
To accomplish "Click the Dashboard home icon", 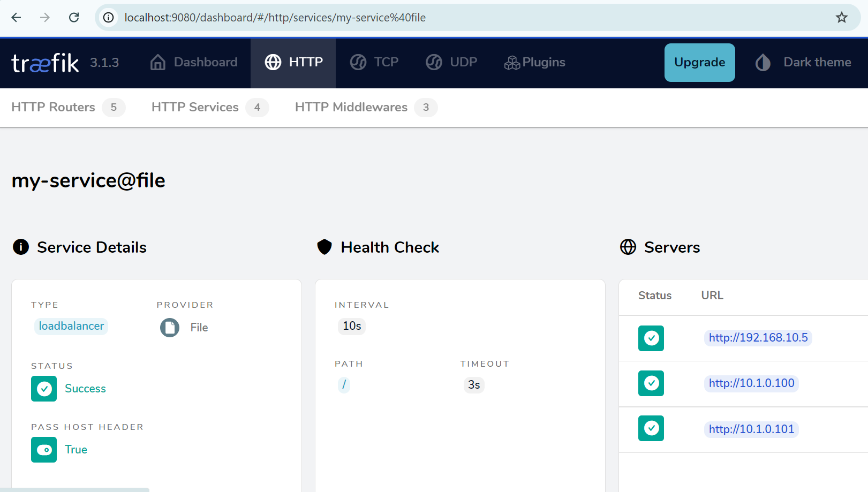I will coord(158,62).
